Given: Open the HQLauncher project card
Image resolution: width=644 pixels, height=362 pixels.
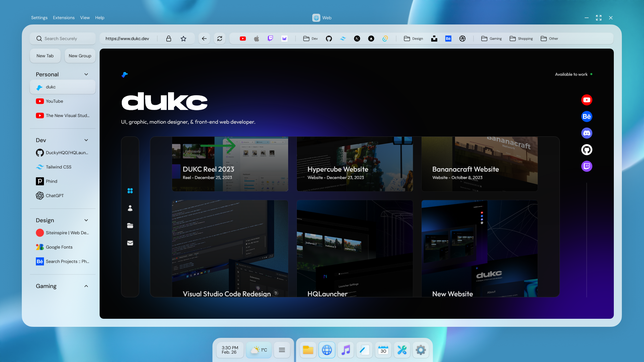Looking at the screenshot, I should tap(355, 249).
